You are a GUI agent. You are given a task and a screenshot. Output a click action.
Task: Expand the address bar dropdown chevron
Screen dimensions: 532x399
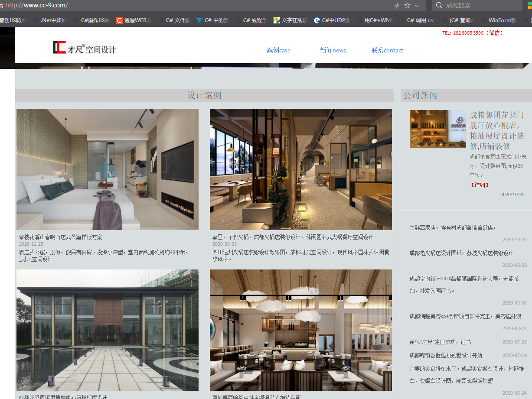[x=417, y=6]
